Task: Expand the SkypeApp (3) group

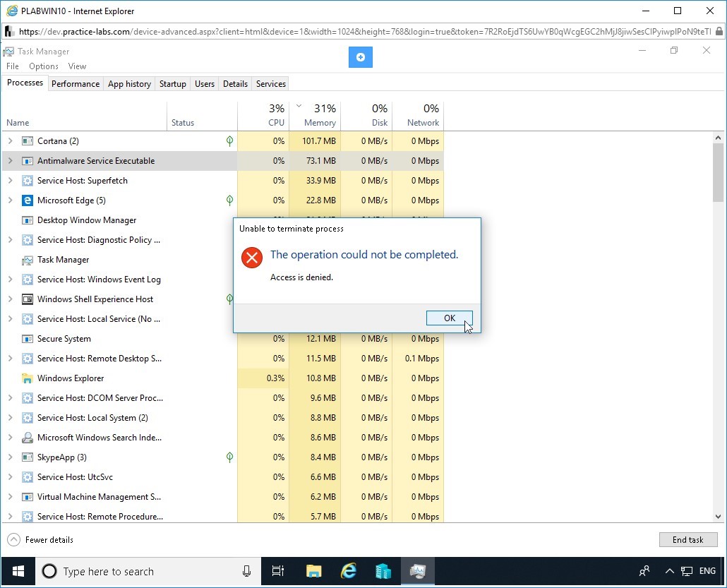Action: [x=10, y=457]
